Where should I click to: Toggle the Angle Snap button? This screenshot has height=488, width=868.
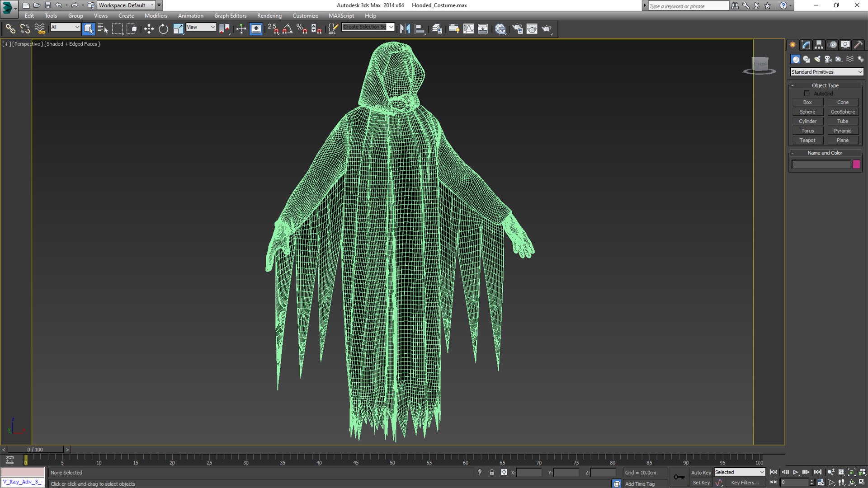pos(288,29)
